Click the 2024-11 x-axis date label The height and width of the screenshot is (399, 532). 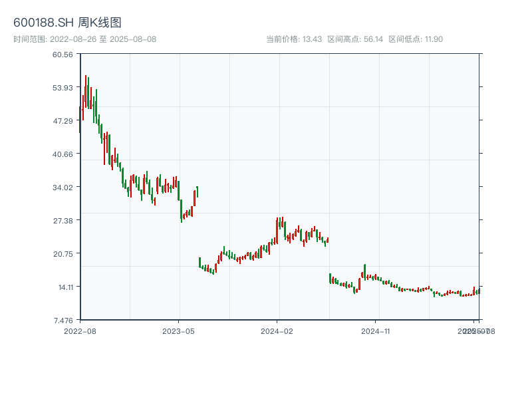tap(376, 331)
